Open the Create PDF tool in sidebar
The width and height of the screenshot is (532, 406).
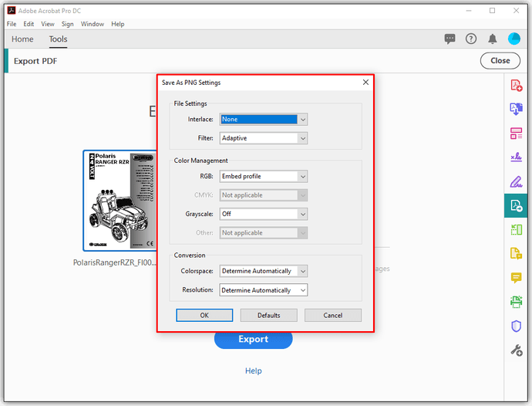pyautogui.click(x=516, y=85)
